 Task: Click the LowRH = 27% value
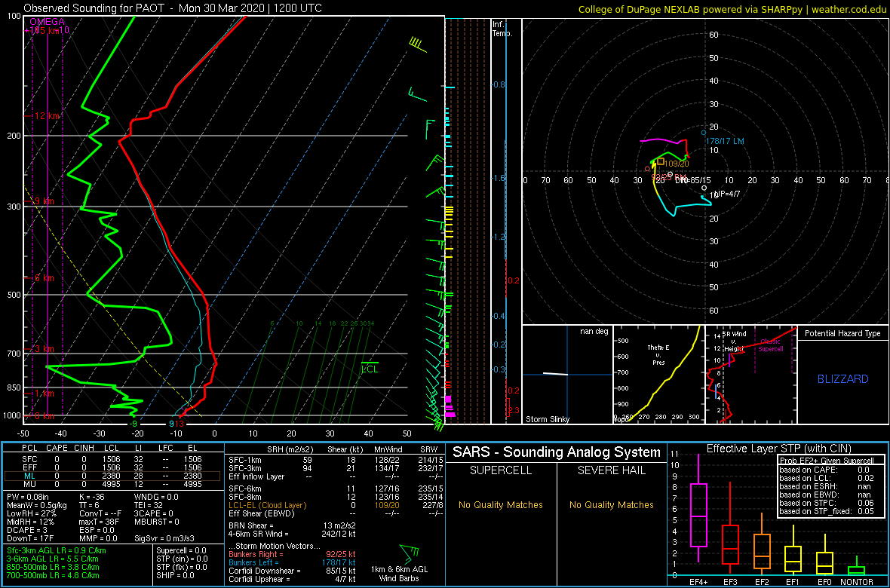tap(29, 513)
